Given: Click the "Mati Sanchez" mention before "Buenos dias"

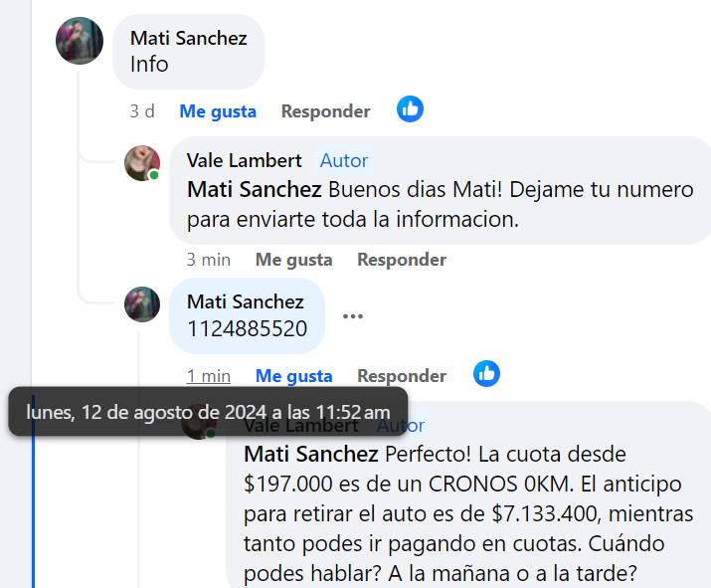Looking at the screenshot, I should point(254,189).
